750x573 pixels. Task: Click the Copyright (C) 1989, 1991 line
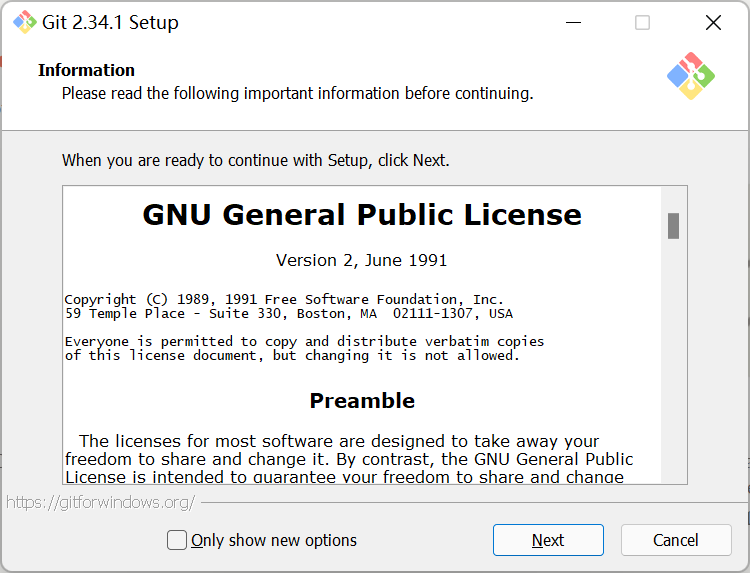pyautogui.click(x=284, y=299)
